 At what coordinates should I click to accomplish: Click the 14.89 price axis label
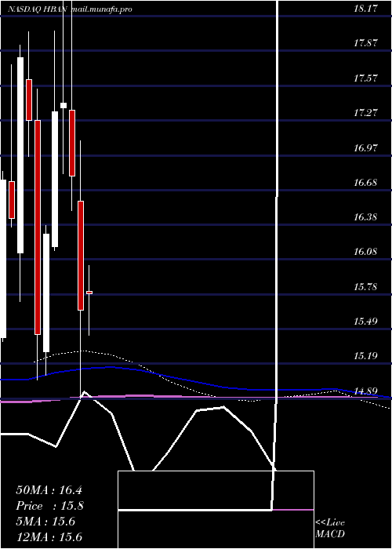(x=366, y=391)
